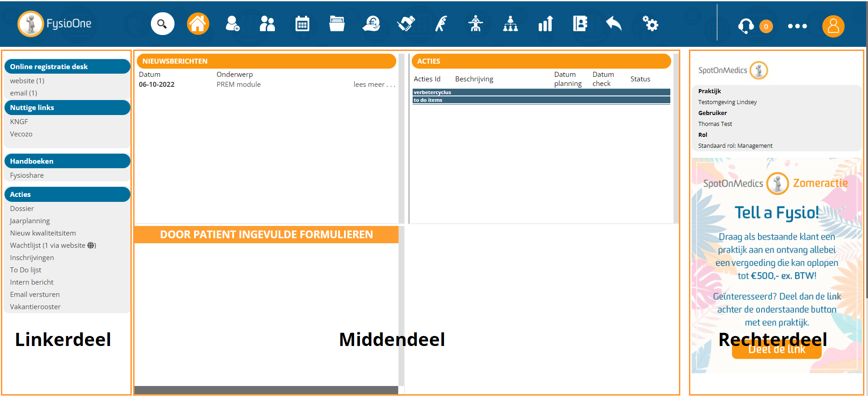Open the calendar agenda icon
This screenshot has width=868, height=396.
[x=302, y=24]
